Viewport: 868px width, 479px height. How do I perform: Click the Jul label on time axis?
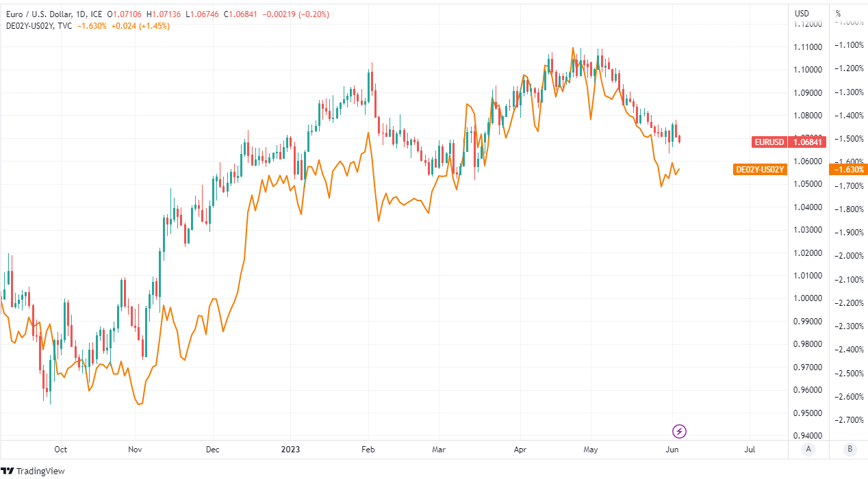750,450
